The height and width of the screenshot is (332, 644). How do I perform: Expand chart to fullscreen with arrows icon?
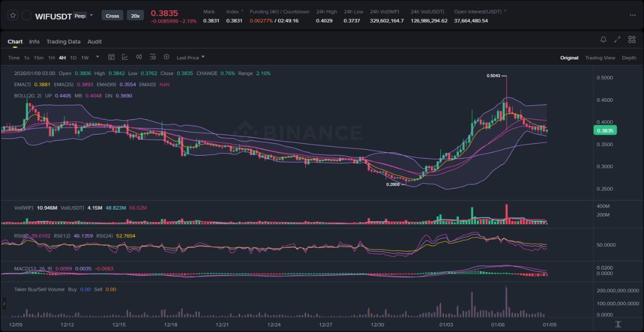617,39
